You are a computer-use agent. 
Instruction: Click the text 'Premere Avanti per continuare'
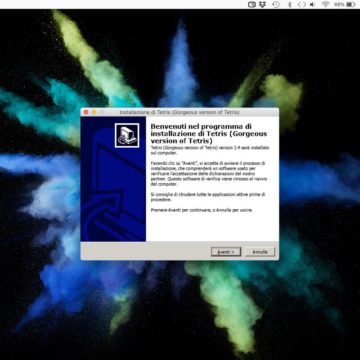tap(201, 210)
